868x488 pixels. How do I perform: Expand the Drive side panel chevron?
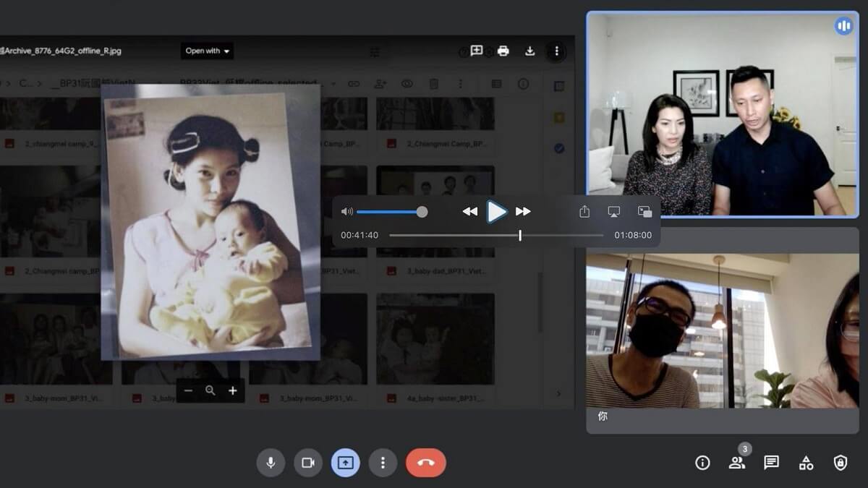[558, 394]
